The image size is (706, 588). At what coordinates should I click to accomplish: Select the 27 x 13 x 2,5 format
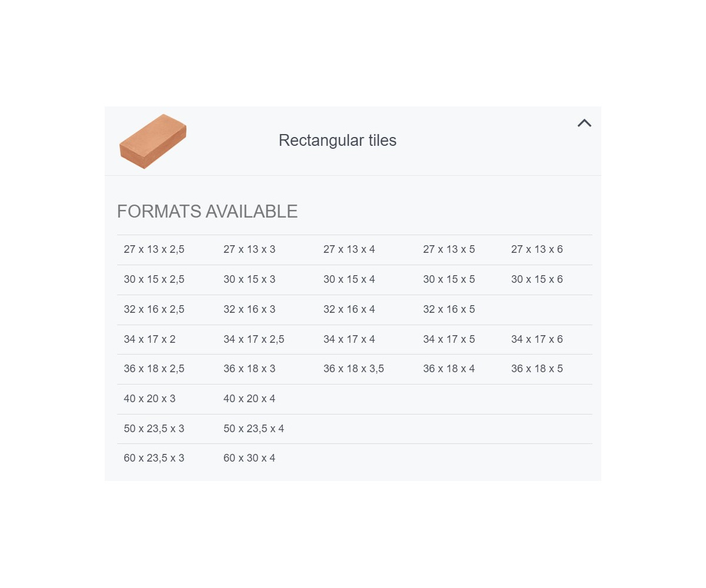pyautogui.click(x=154, y=249)
